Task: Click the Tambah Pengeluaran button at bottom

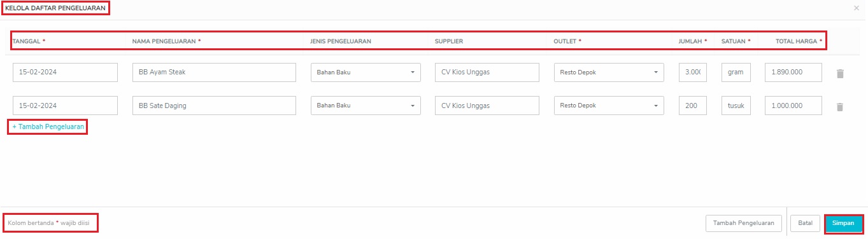Action: (744, 223)
